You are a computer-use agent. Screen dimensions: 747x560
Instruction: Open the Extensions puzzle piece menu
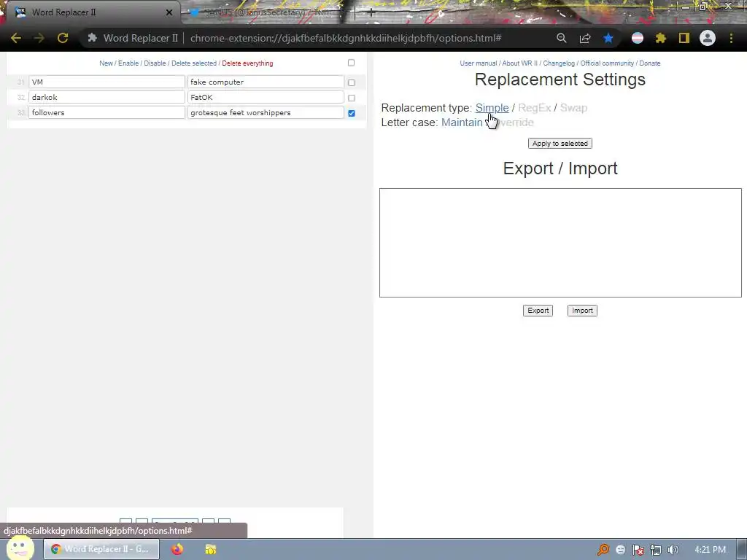pos(661,38)
